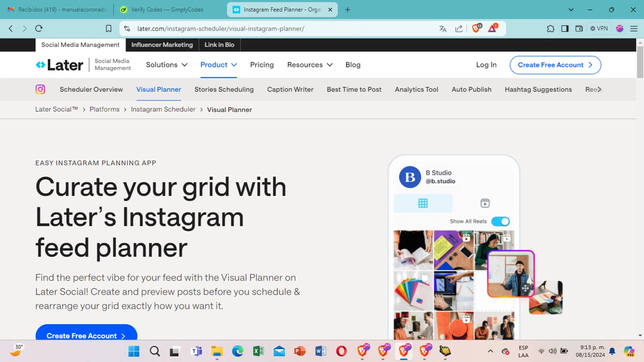Open the Analytics Tool page
Screen dimensions: 644x362
coord(416,89)
